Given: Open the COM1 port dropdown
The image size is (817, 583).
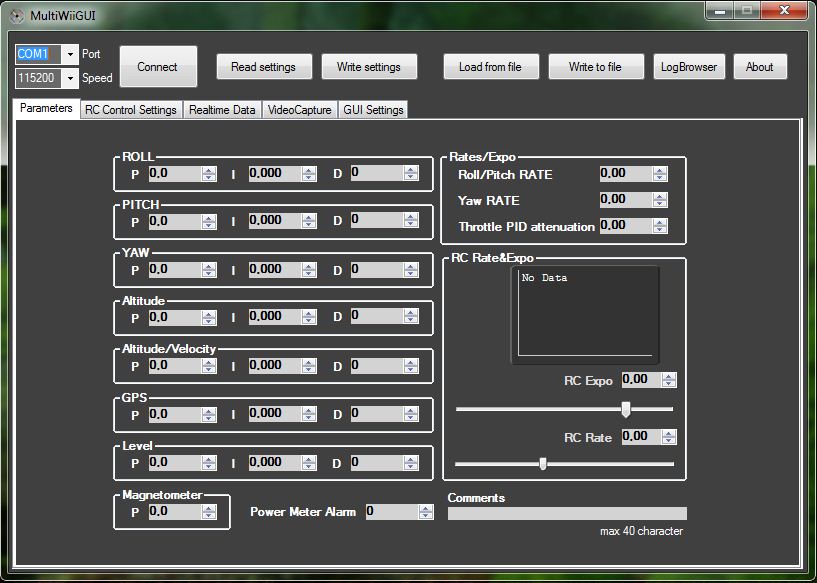Looking at the screenshot, I should tap(70, 54).
